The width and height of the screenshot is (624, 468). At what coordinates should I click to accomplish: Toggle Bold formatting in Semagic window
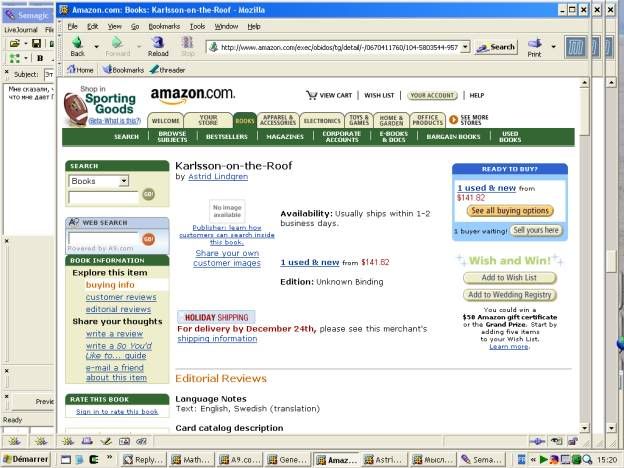(x=40, y=58)
